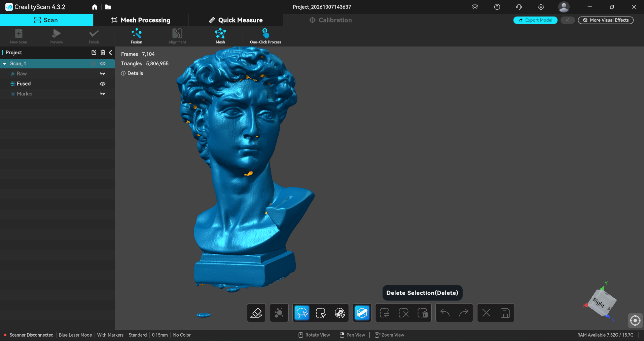Image resolution: width=644 pixels, height=341 pixels.
Task: Save edits with the floppy disk icon
Action: pos(505,313)
